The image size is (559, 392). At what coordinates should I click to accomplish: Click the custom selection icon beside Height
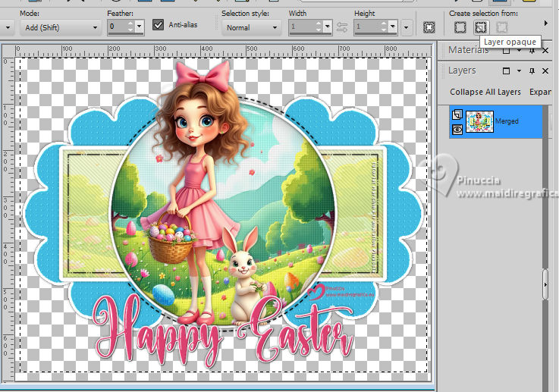[x=429, y=27]
